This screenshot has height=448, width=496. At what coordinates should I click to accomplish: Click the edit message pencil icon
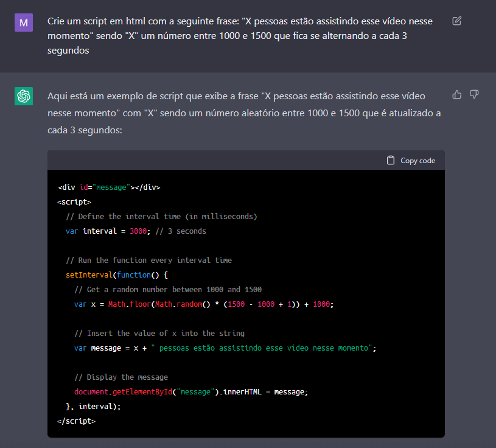(457, 21)
